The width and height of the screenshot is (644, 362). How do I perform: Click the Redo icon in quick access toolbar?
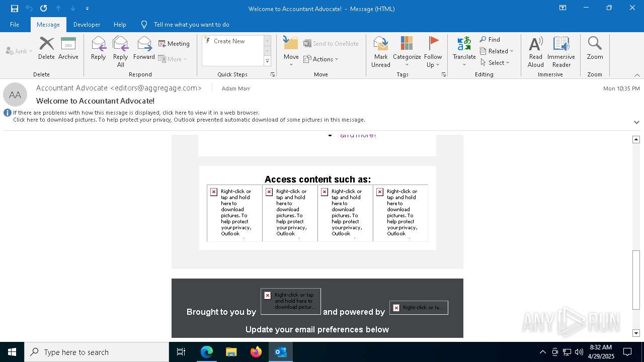click(44, 9)
